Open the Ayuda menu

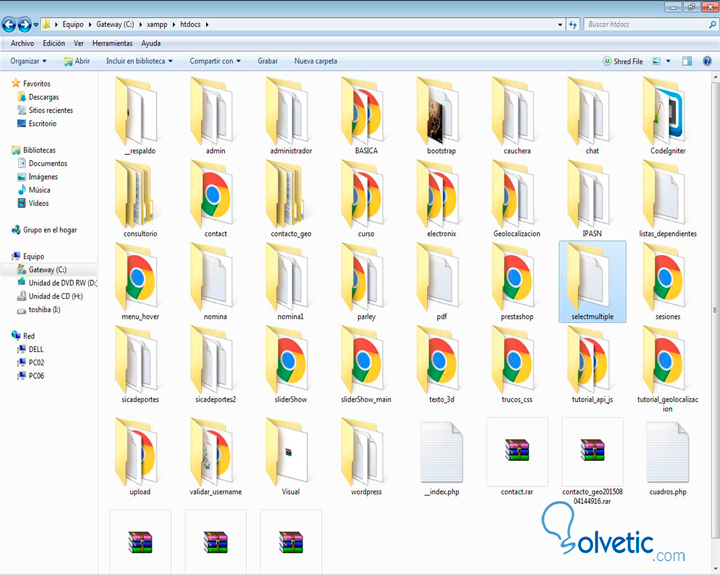[x=151, y=43]
